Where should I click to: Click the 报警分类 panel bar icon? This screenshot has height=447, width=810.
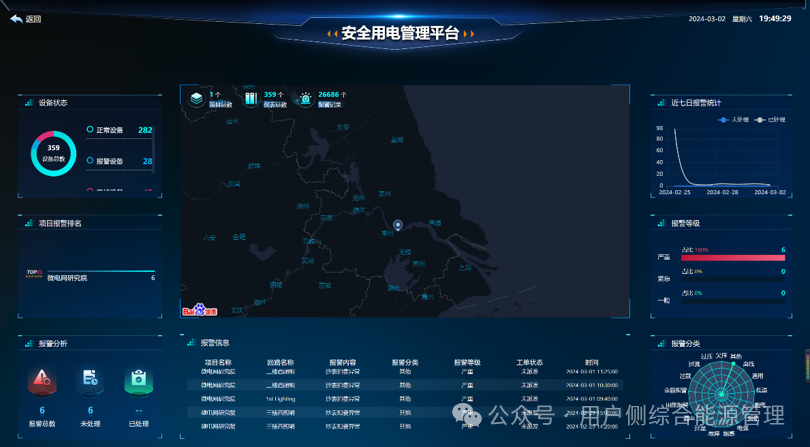tap(662, 343)
